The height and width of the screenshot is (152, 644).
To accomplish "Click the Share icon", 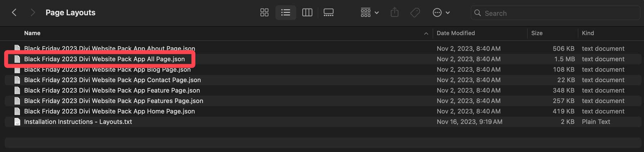I will tap(395, 13).
